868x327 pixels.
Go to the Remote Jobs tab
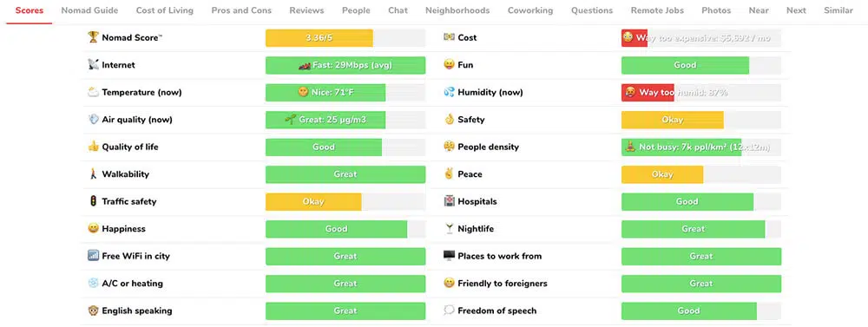(657, 10)
